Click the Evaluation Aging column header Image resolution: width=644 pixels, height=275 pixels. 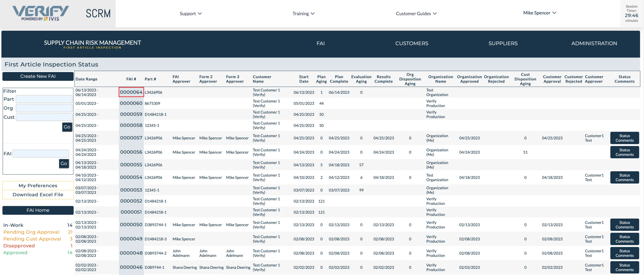[x=361, y=79]
